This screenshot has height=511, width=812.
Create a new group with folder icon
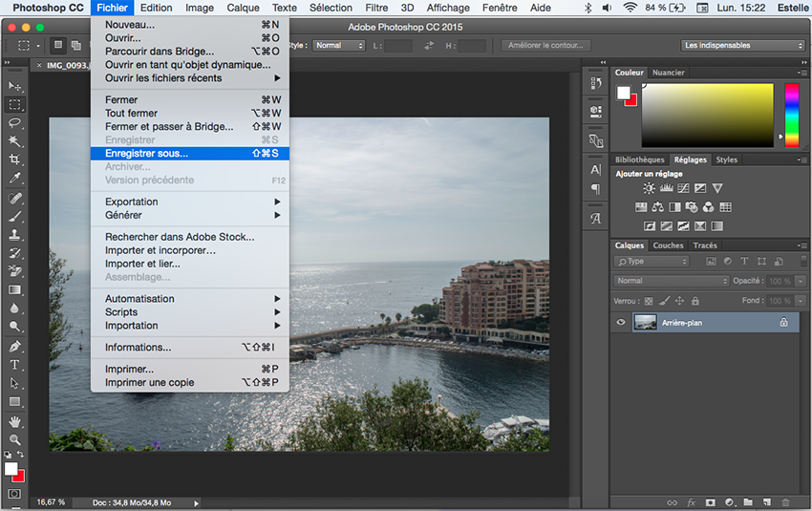coord(747,501)
